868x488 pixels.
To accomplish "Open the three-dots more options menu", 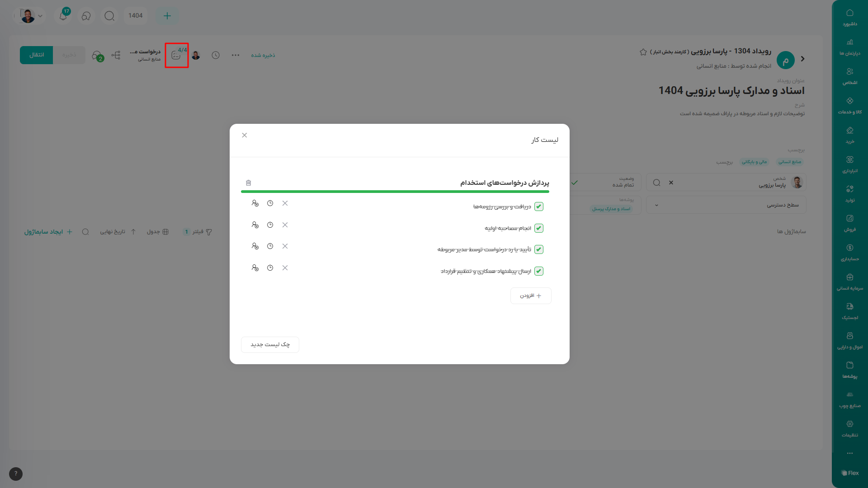I will (x=236, y=55).
